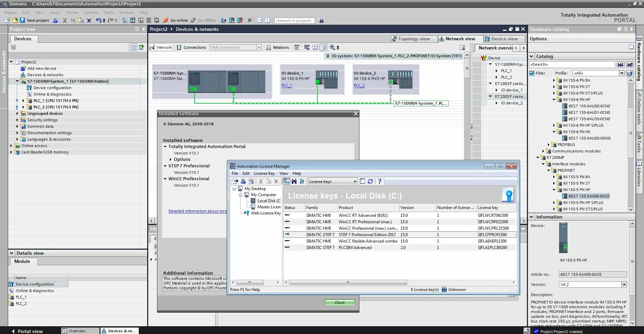Collapse the STEP 7 Professional entry
Viewport: 644px width, 334px height.
pos(165,166)
